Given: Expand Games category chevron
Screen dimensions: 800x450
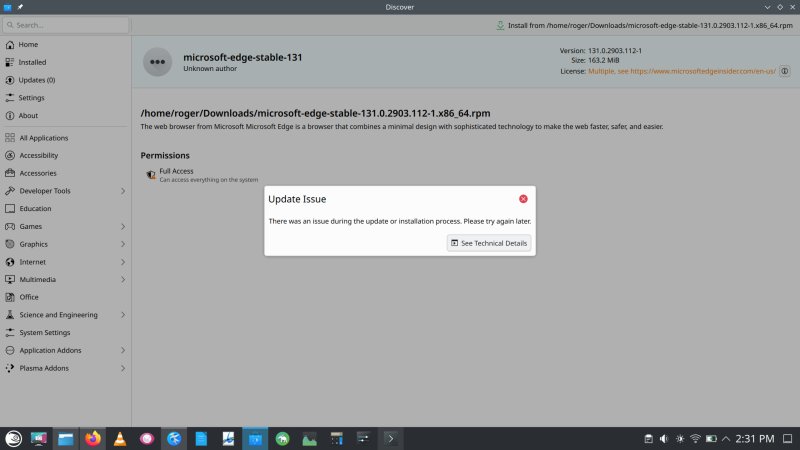Looking at the screenshot, I should tap(123, 226).
